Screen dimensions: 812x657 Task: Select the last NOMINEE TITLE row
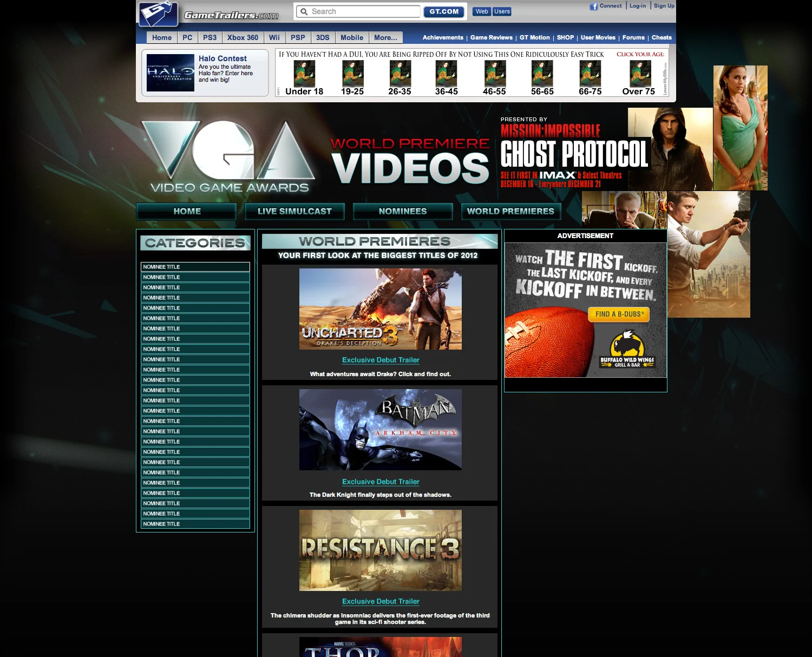tap(195, 524)
